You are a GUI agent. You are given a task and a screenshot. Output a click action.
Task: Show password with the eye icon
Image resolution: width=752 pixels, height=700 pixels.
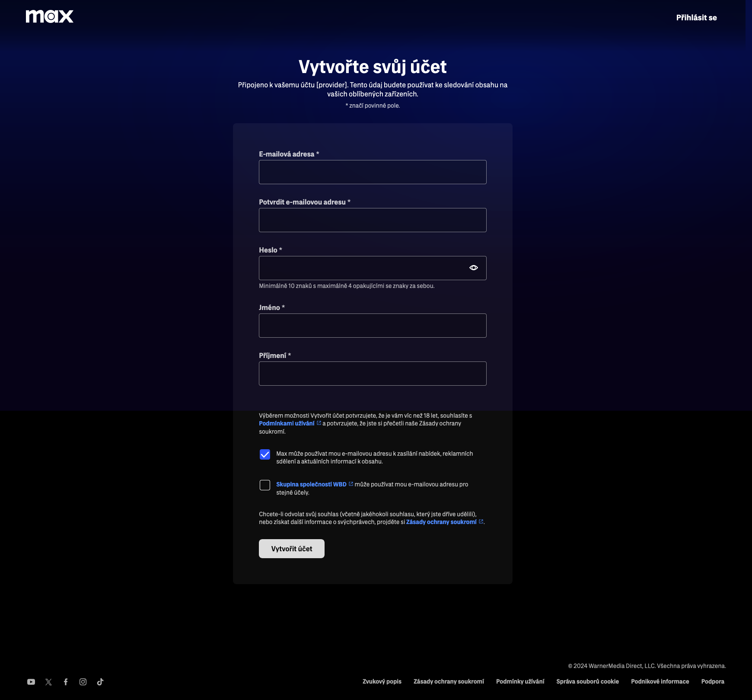(x=473, y=268)
